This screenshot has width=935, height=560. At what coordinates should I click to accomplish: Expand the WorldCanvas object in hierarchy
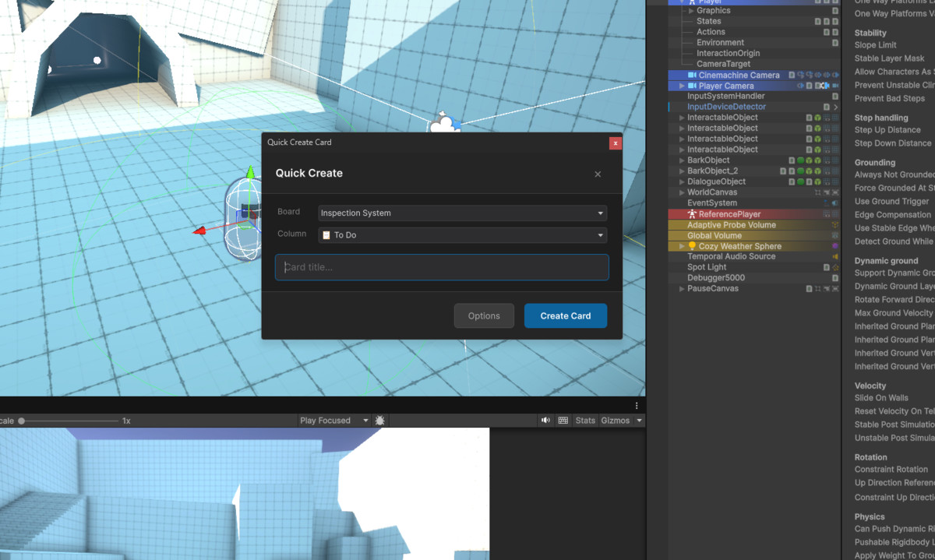pos(682,192)
